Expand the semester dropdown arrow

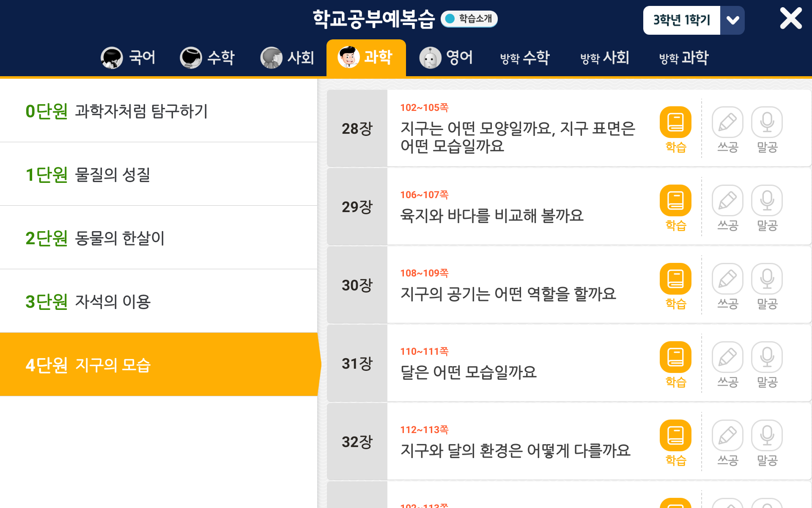point(732,20)
